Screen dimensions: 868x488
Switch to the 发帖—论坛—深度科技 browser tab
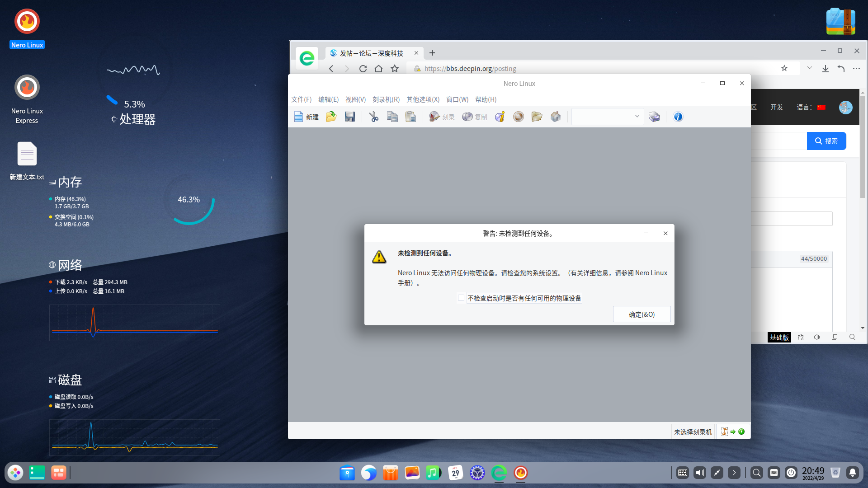(x=371, y=53)
